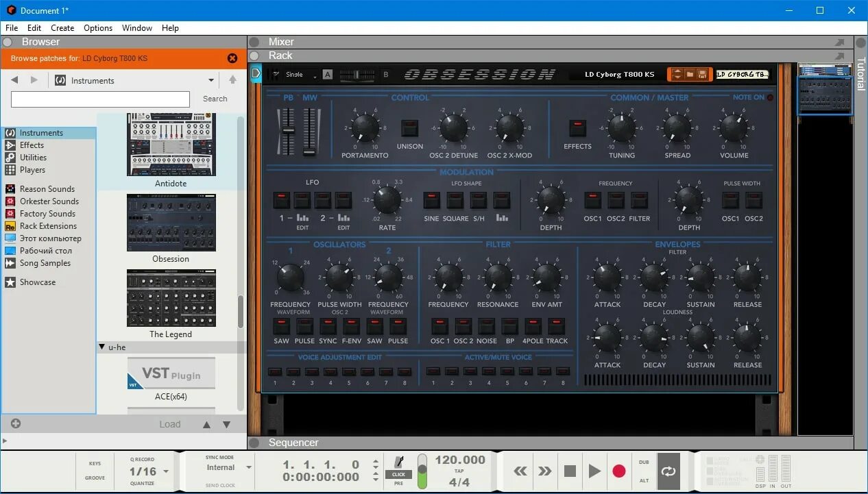Open the Showcase star item
Screen dimensions: 868x494
tap(38, 282)
